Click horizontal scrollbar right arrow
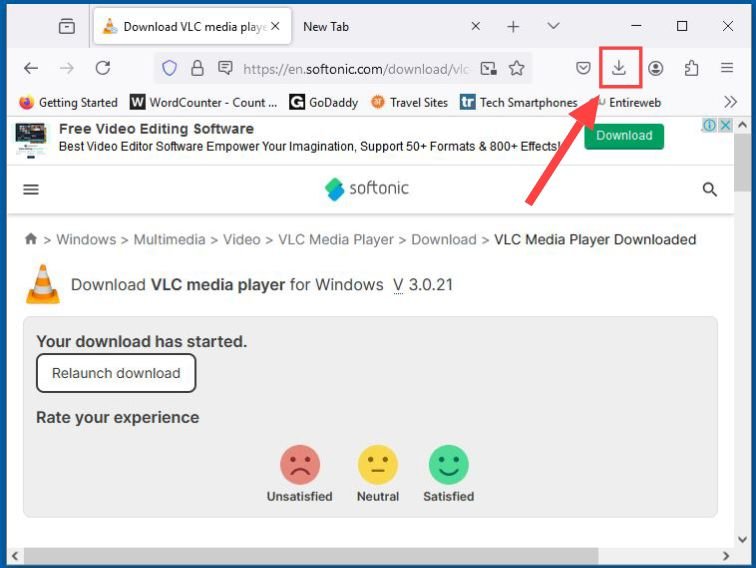 click(x=726, y=556)
